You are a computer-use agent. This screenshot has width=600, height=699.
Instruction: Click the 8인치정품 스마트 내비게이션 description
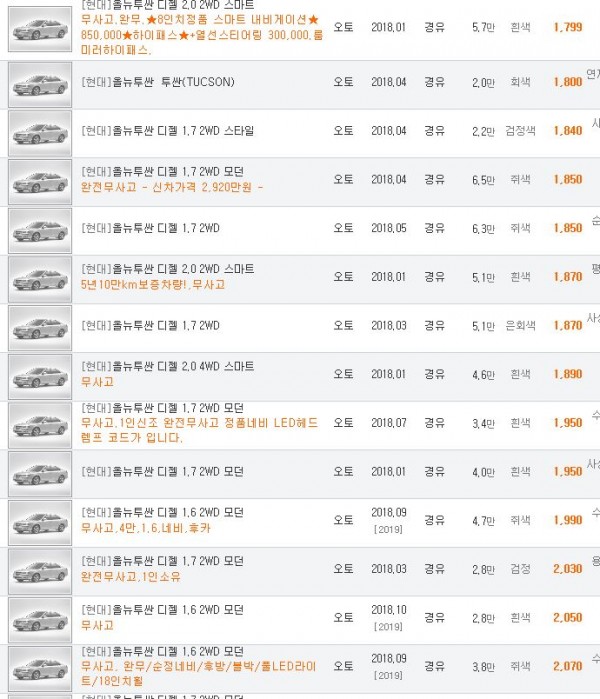(x=201, y=35)
